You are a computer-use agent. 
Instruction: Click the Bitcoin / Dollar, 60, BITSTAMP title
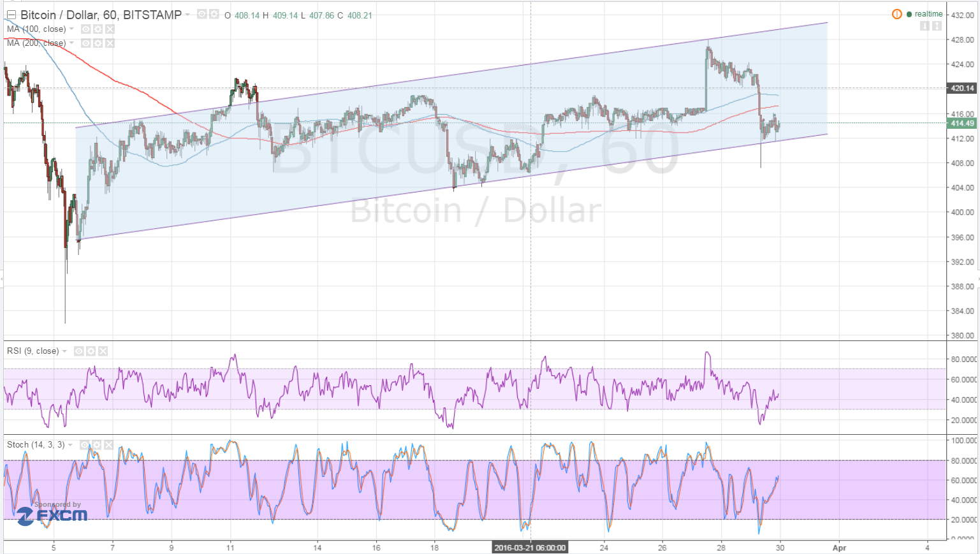coord(101,15)
